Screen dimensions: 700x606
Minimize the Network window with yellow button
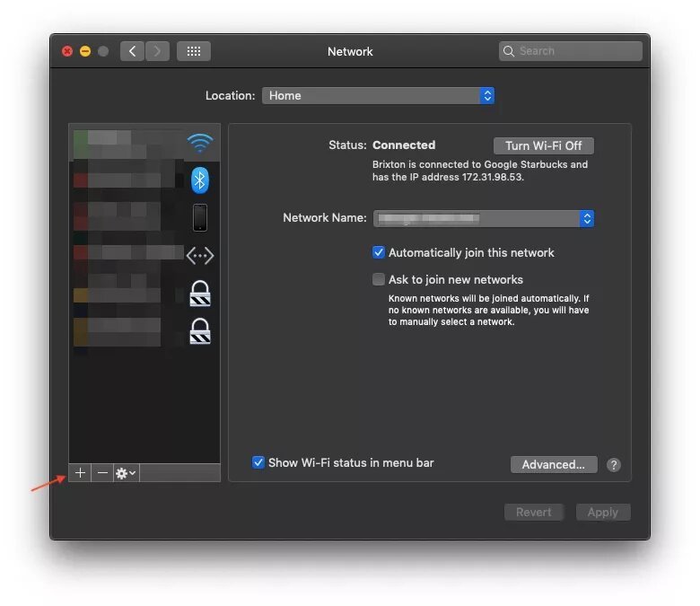point(85,51)
